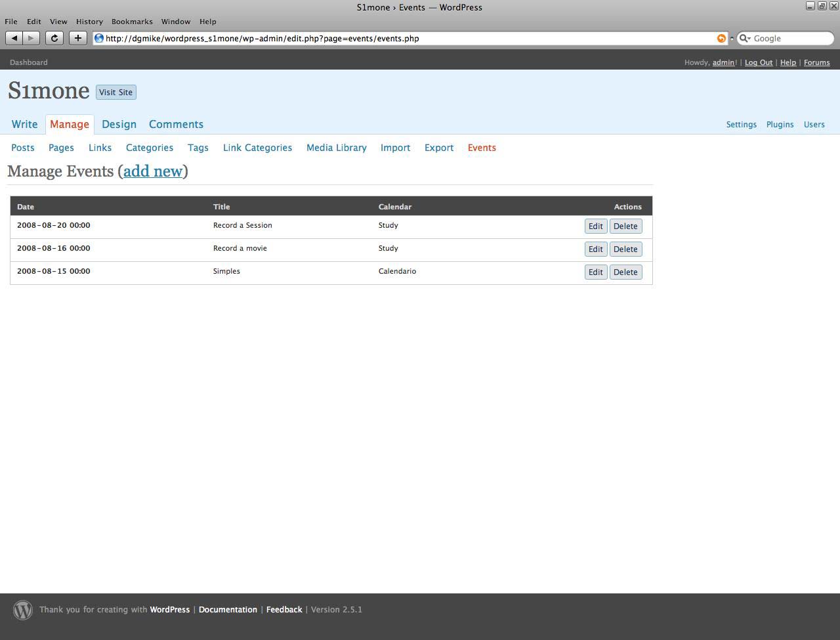The width and height of the screenshot is (840, 640).
Task: Click the orange RSS feed icon in address bar
Action: pos(721,39)
